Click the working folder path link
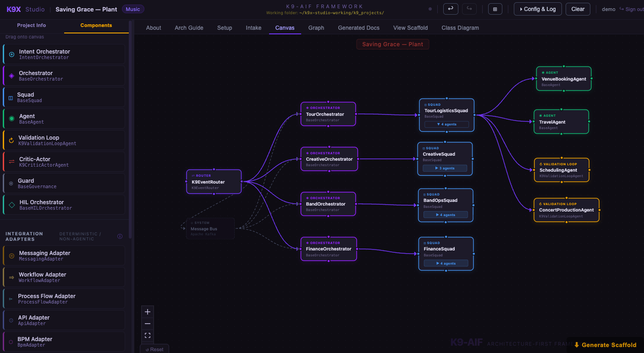 coord(341,13)
